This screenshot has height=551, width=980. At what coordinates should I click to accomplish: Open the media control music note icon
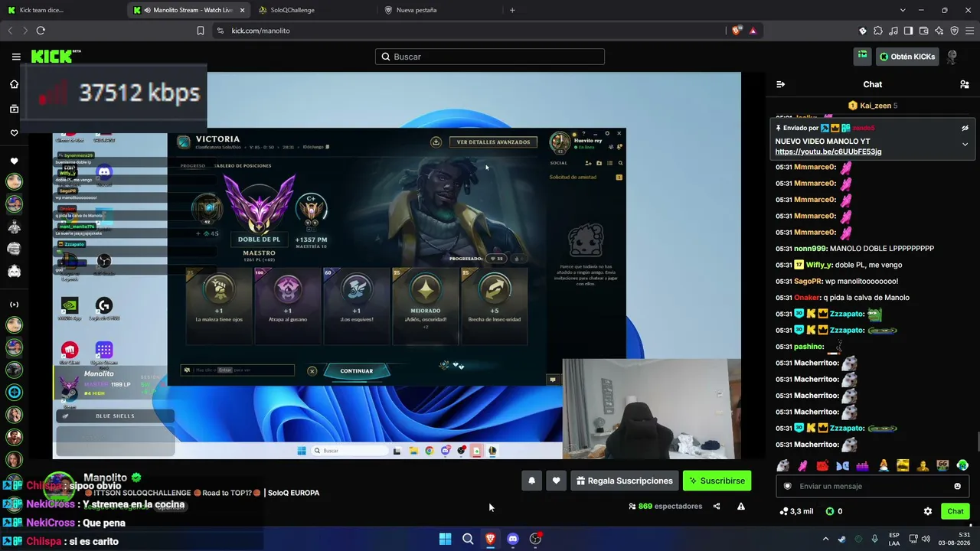(x=893, y=31)
